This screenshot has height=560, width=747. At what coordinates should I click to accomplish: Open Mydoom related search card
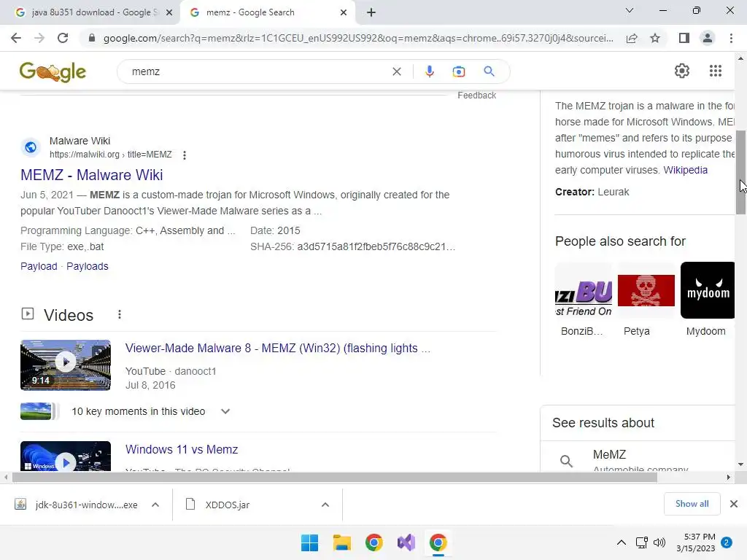point(708,299)
